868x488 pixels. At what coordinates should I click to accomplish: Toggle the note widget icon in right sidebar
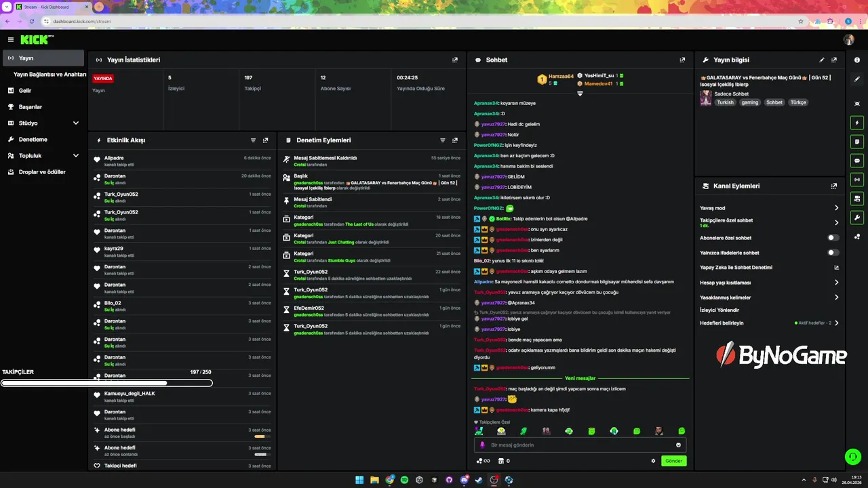857,142
